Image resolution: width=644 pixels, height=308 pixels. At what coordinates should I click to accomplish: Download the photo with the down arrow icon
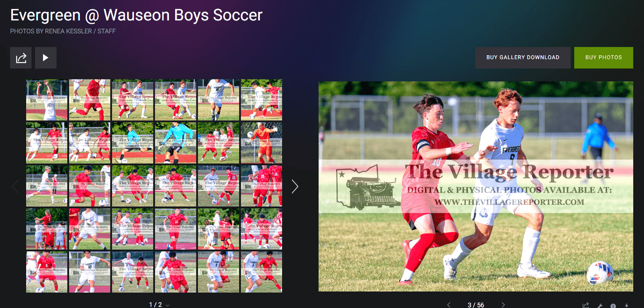point(627,306)
